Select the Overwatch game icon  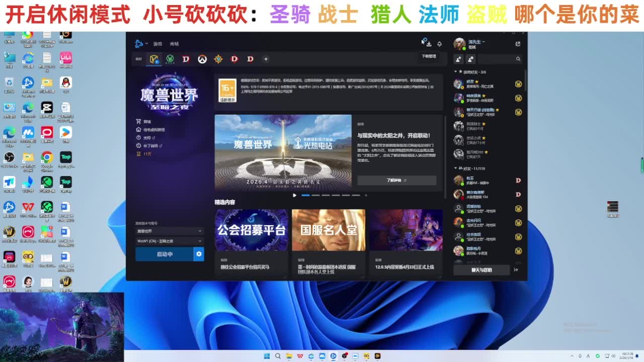pos(202,59)
